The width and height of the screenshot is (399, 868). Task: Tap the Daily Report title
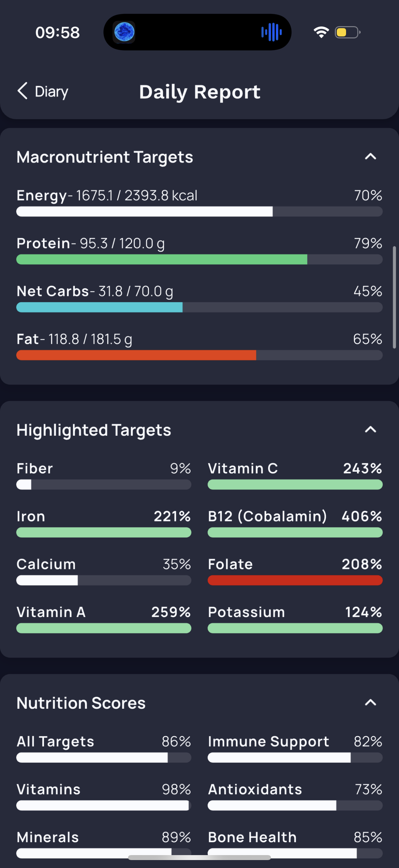click(x=200, y=92)
